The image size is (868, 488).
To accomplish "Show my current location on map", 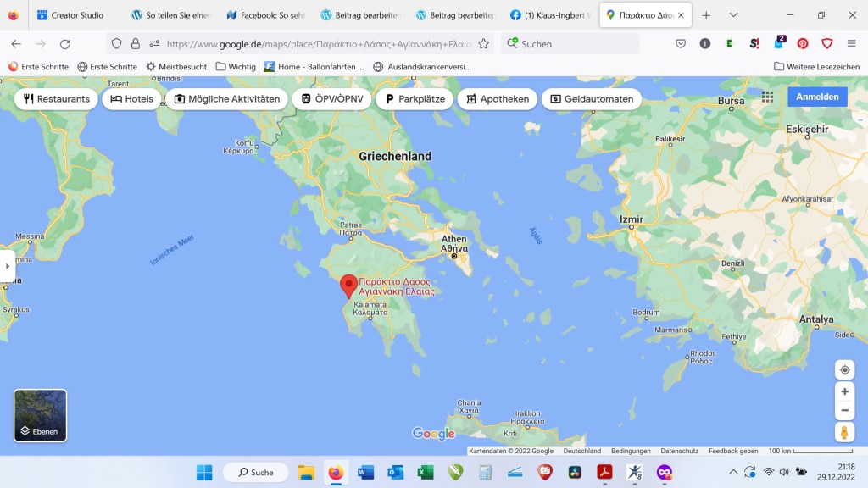I will click(844, 370).
